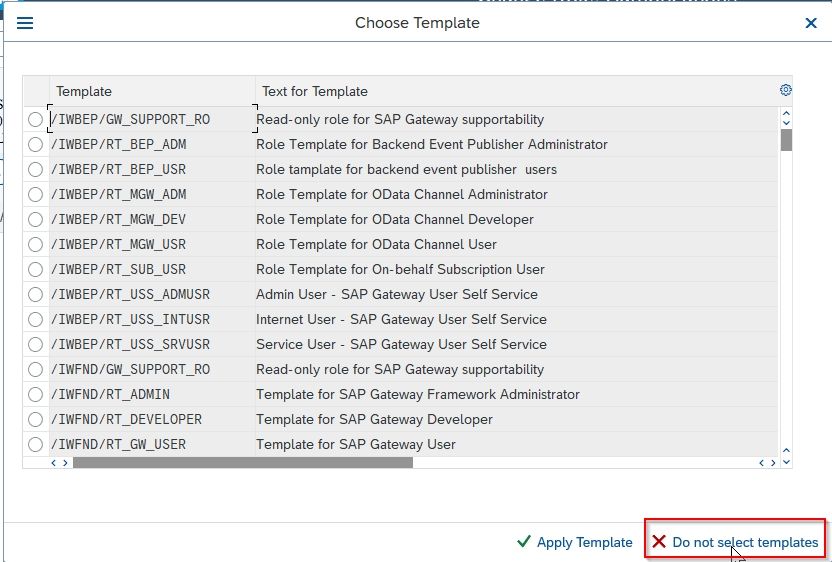The height and width of the screenshot is (562, 832).
Task: Select radio for /IWBEP/RT_MGW_ADM template
Action: 36,194
